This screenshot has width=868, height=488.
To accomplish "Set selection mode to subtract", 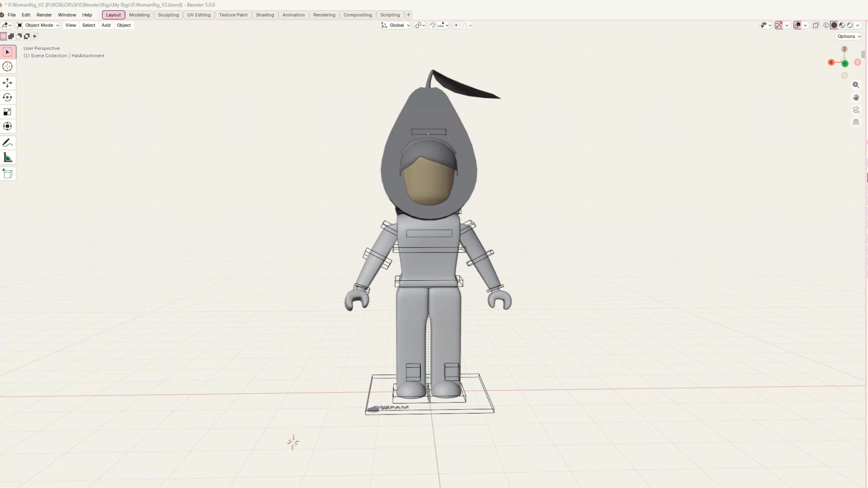I will coord(19,36).
